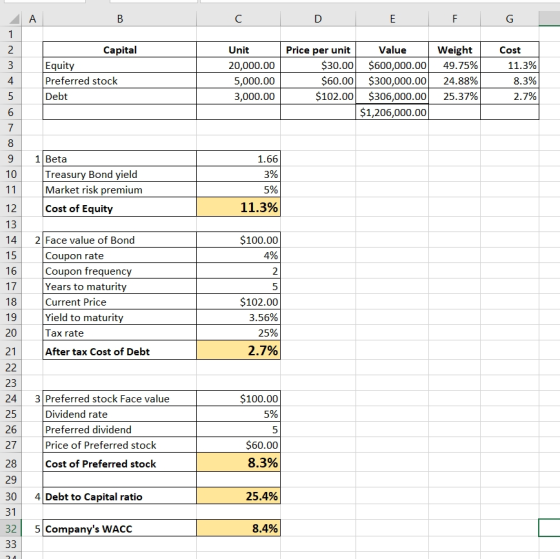This screenshot has width=560, height=559.
Task: Click the Yield to maturity 3.56% cell
Action: (238, 317)
